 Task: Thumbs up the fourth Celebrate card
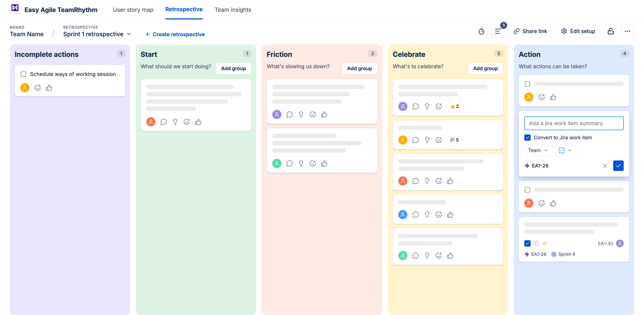point(450,215)
